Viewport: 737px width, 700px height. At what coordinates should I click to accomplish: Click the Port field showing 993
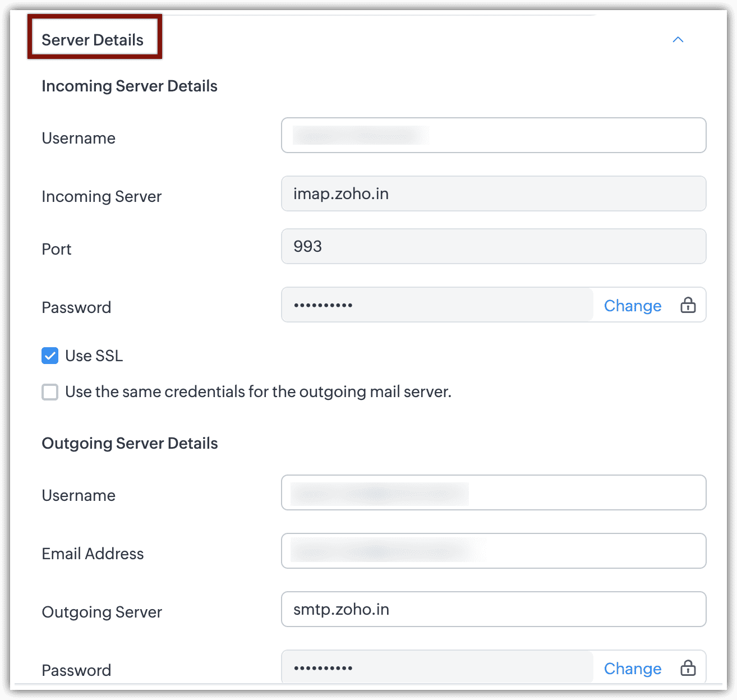coord(493,246)
